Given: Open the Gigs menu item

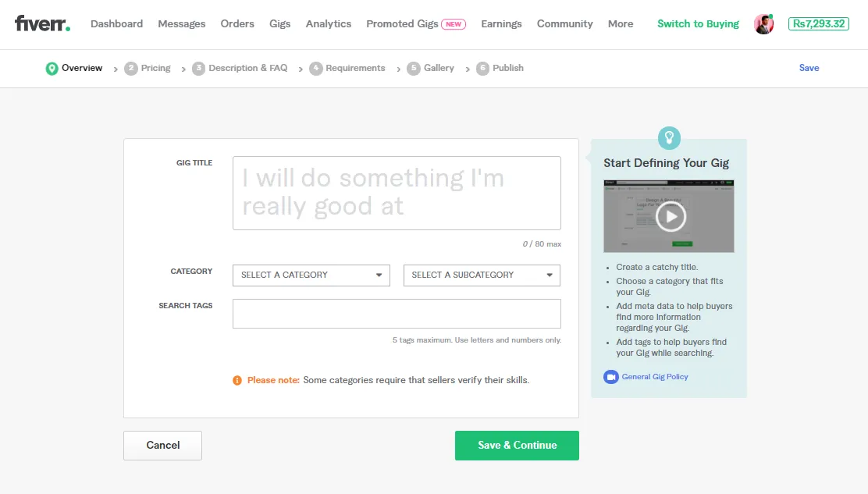Looking at the screenshot, I should 279,23.
